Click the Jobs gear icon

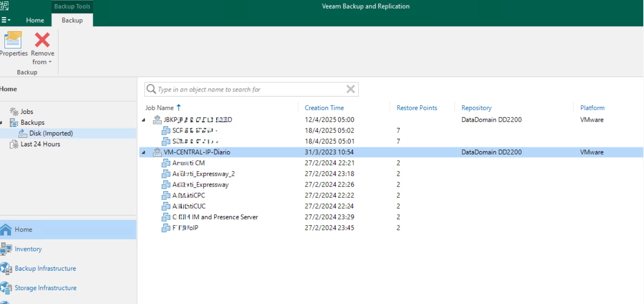(x=14, y=112)
